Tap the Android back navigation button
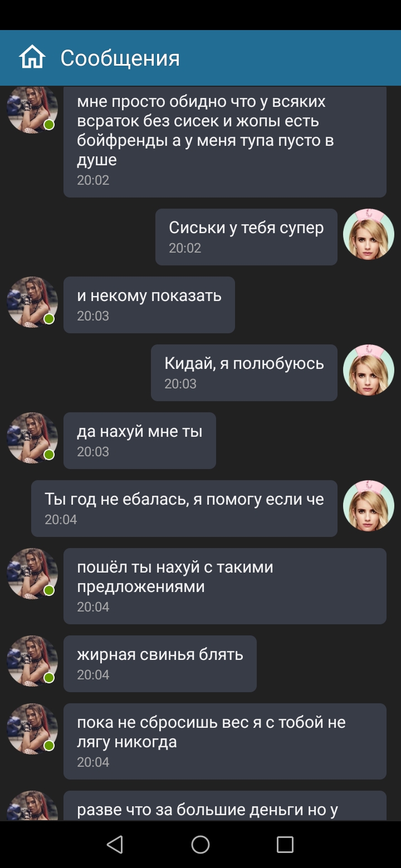This screenshot has height=868, width=401. (x=115, y=845)
